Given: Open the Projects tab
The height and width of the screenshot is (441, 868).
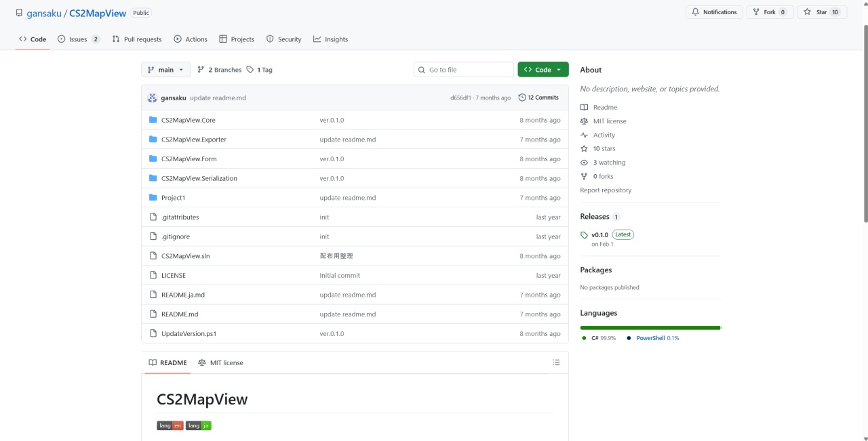Looking at the screenshot, I should point(237,39).
